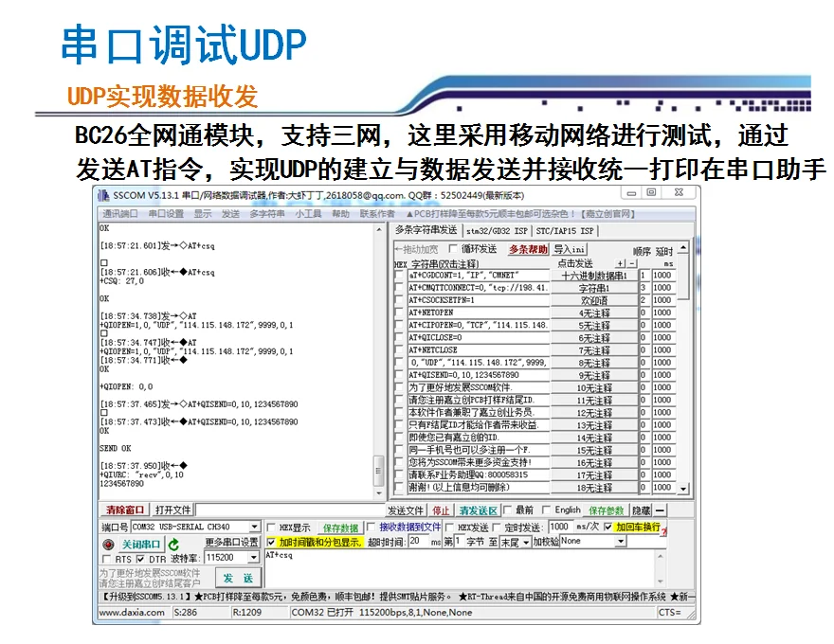
Task: Switch to the stm32/GD32 ISP tab
Action: (497, 231)
